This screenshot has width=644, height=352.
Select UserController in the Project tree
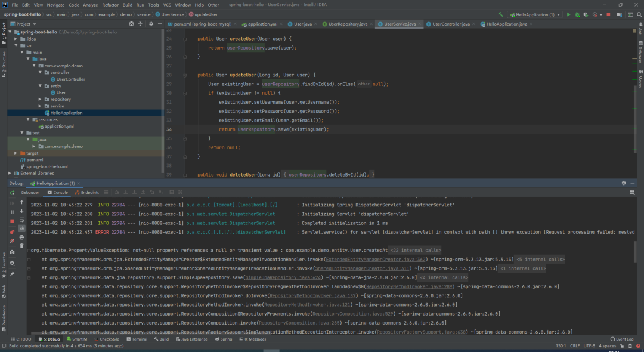(68, 79)
